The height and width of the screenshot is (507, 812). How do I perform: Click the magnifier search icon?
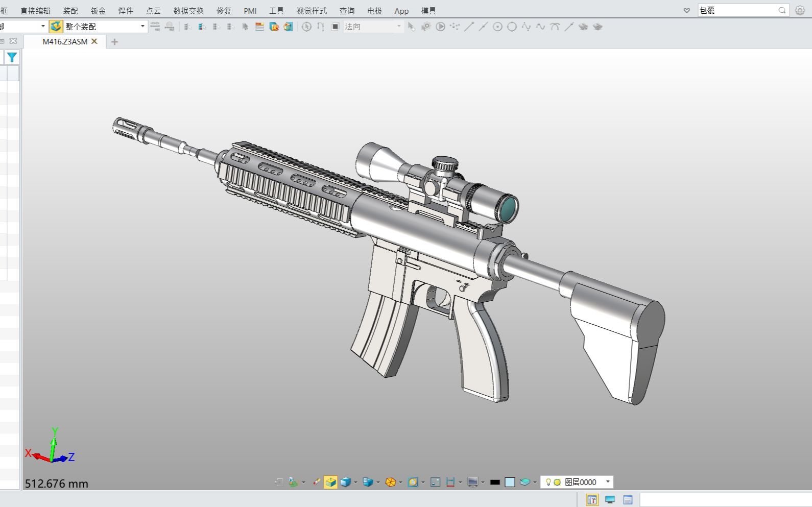[x=782, y=10]
